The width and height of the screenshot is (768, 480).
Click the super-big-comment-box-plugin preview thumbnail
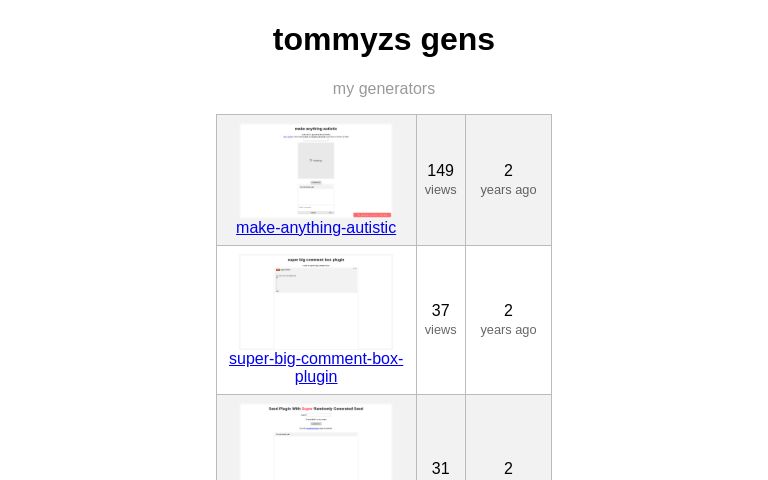click(x=316, y=301)
